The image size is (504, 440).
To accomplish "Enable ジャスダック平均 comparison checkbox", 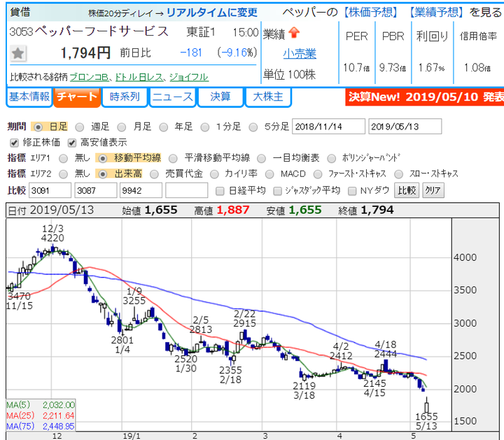I will tap(277, 191).
